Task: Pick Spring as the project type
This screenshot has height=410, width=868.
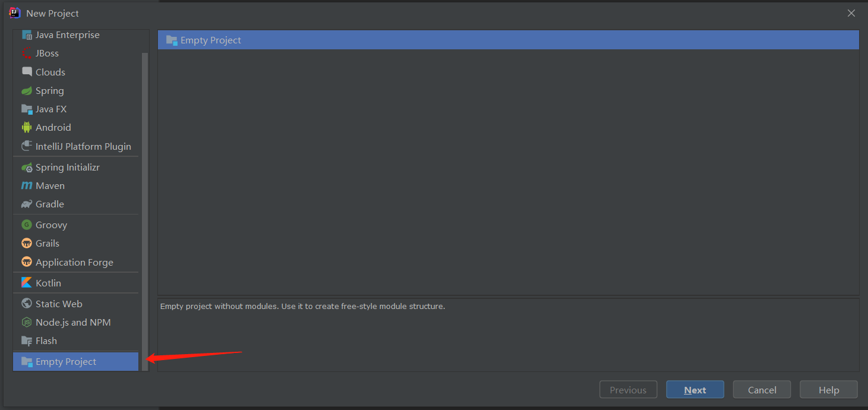Action: pos(76,91)
